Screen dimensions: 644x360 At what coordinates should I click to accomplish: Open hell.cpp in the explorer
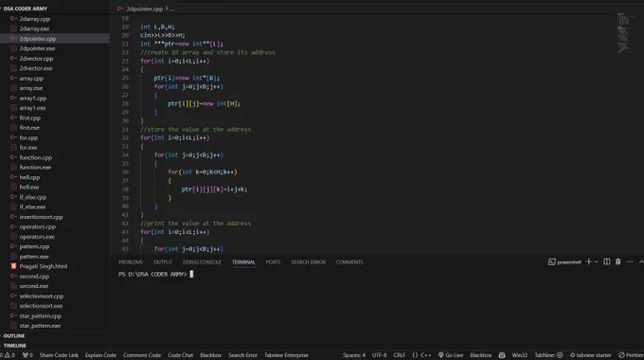[x=29, y=177]
